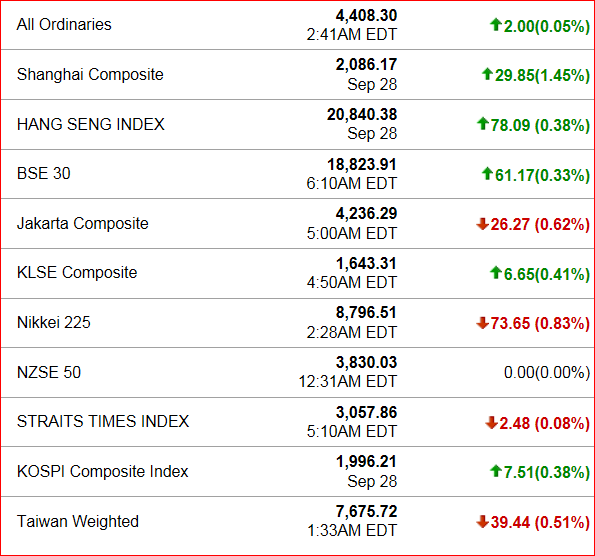Select the NZSE 50 index name
The height and width of the screenshot is (556, 595).
[x=49, y=372]
